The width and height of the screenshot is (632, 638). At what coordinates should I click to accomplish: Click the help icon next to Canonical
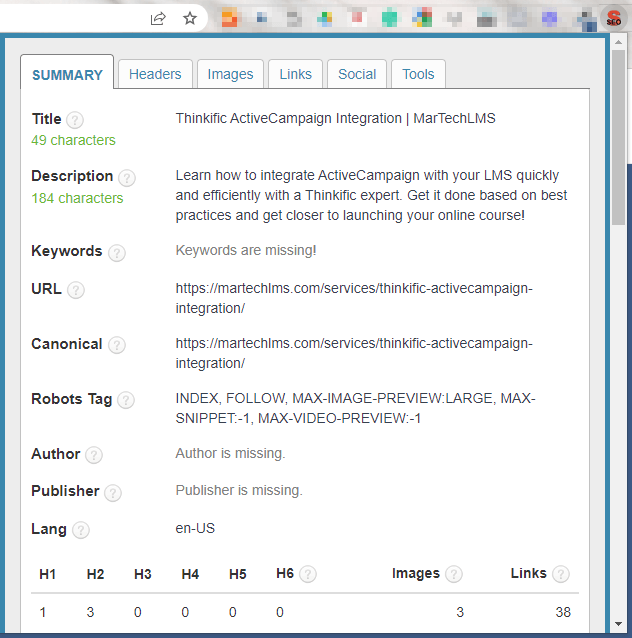pos(117,345)
